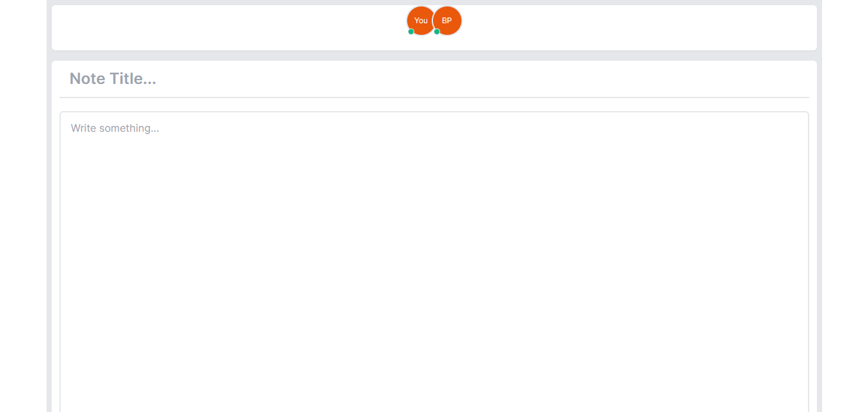
Task: Focus the Note Title field
Action: [x=434, y=79]
